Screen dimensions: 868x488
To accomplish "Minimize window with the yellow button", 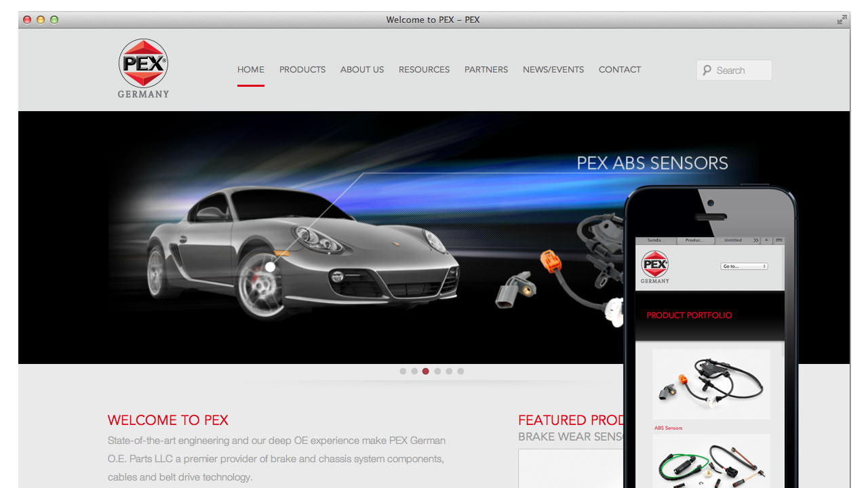I will click(41, 20).
